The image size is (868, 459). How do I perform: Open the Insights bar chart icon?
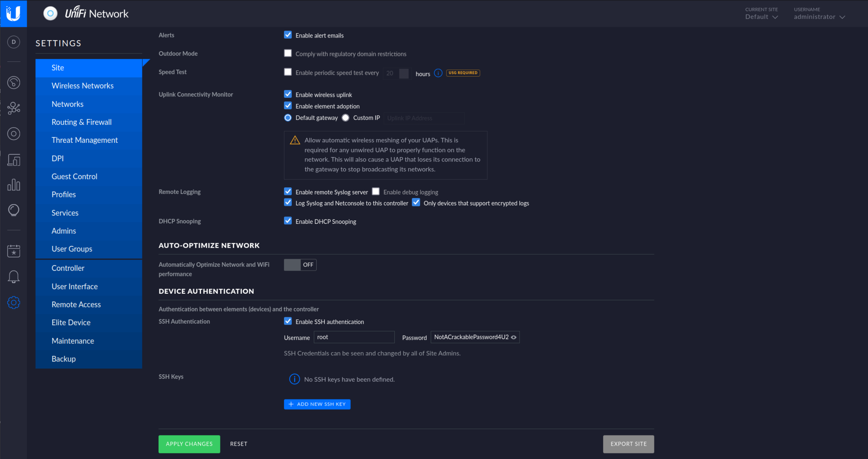14,185
